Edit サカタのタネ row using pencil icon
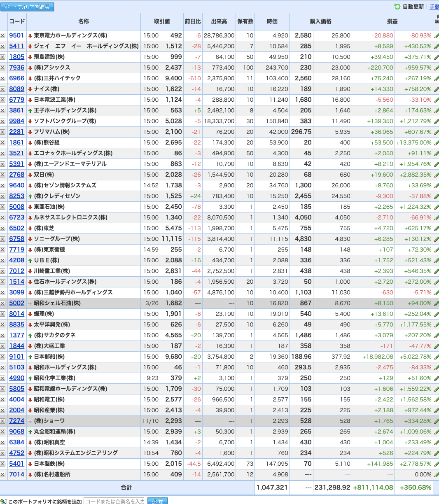The image size is (439, 504). (437, 336)
